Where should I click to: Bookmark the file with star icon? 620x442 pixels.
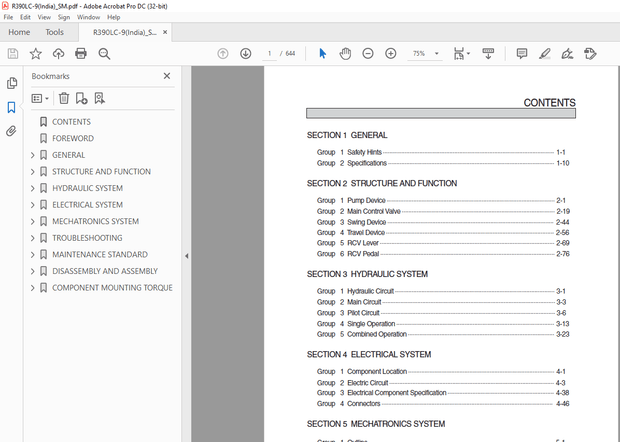[x=36, y=53]
